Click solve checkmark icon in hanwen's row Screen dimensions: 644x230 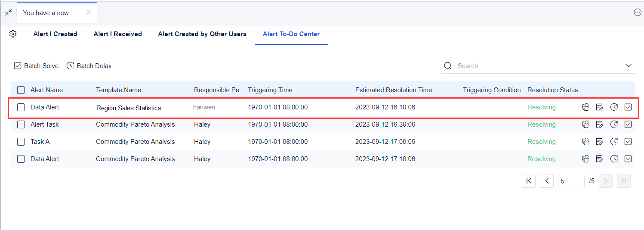(x=628, y=107)
